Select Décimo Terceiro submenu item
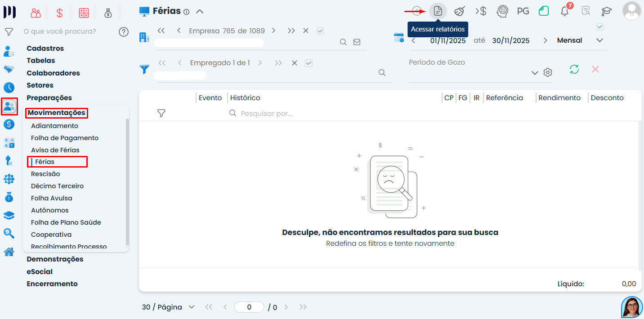The image size is (644, 319). (57, 186)
